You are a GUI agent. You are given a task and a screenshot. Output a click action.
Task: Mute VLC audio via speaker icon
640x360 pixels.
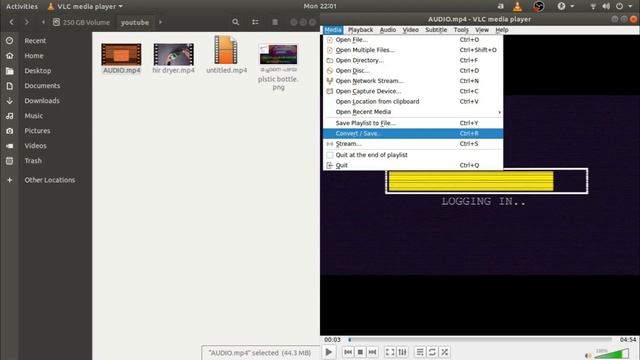point(588,356)
